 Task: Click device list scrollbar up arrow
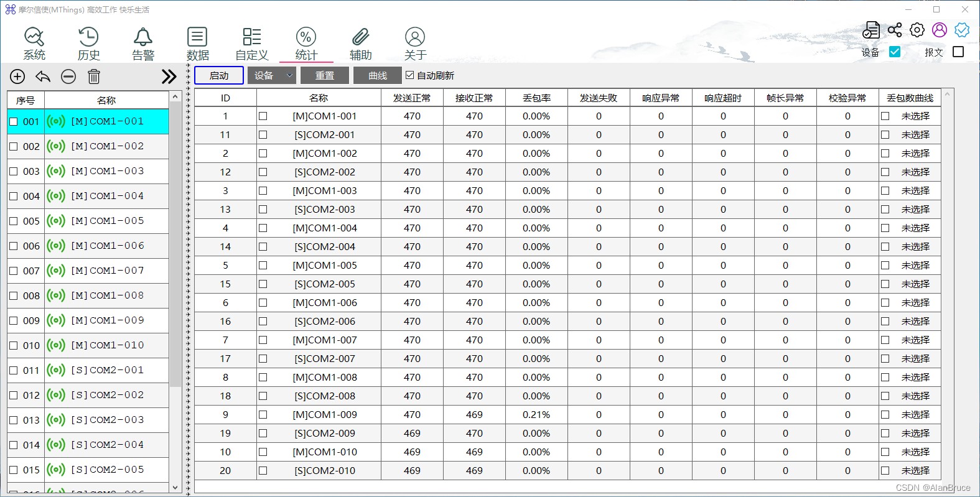(x=175, y=96)
